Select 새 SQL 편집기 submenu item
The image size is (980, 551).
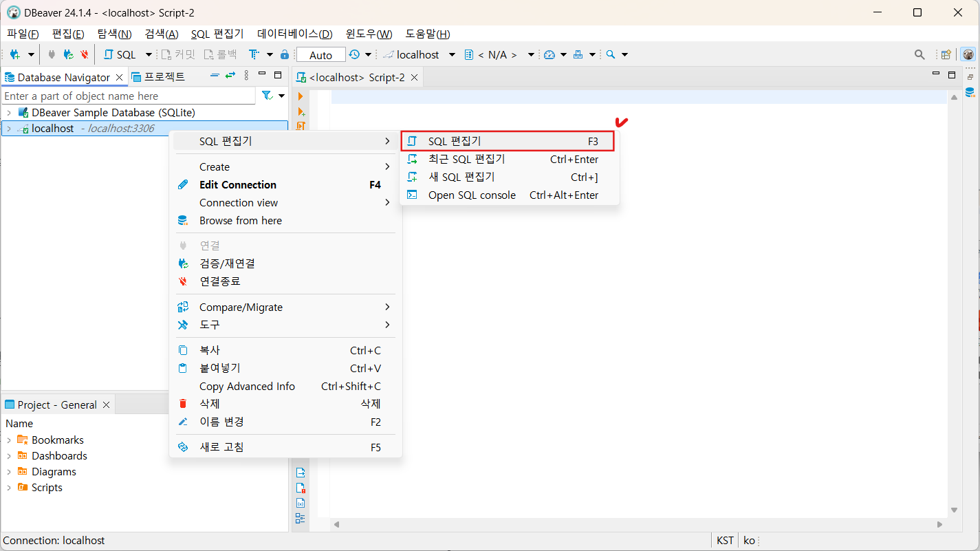click(x=510, y=177)
